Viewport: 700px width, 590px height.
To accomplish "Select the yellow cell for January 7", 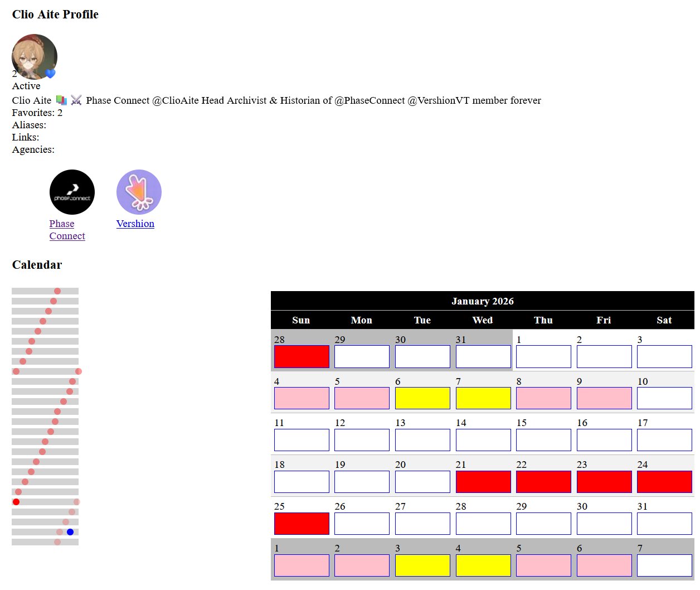I will 483,398.
